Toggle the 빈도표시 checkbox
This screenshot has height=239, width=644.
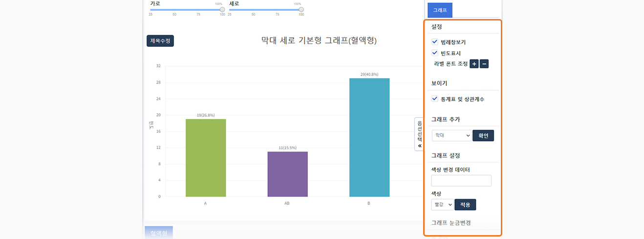435,53
